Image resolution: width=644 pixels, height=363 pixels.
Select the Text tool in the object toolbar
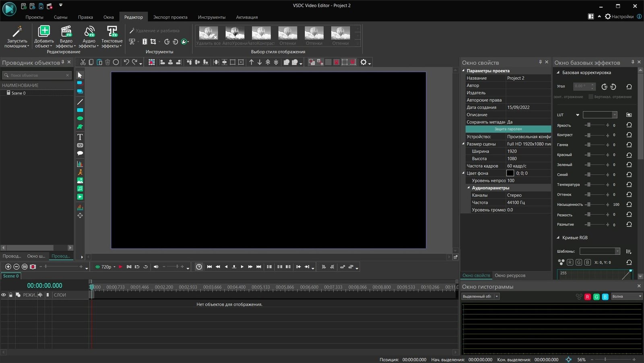(80, 137)
